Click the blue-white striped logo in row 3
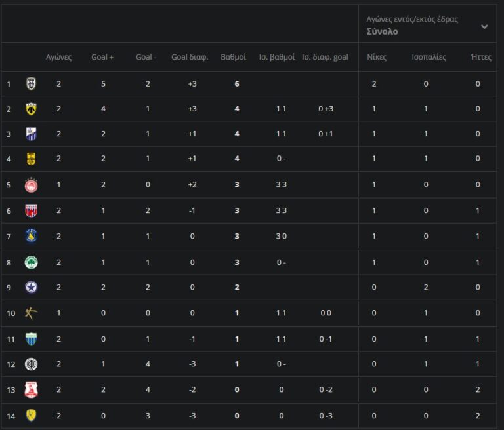The width and height of the screenshot is (504, 430). pos(31,134)
